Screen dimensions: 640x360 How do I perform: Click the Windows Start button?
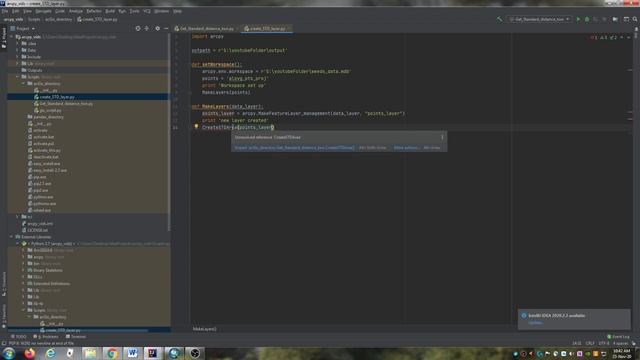[9, 353]
